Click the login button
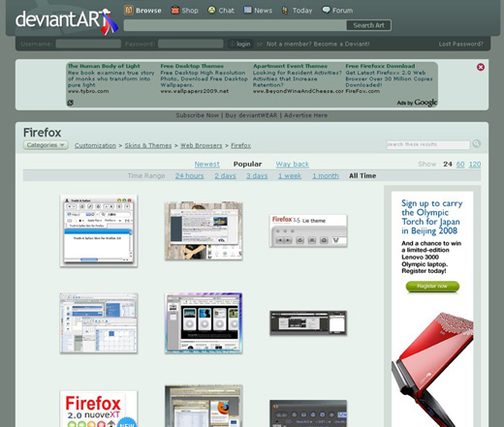The width and height of the screenshot is (504, 427). coord(240,44)
